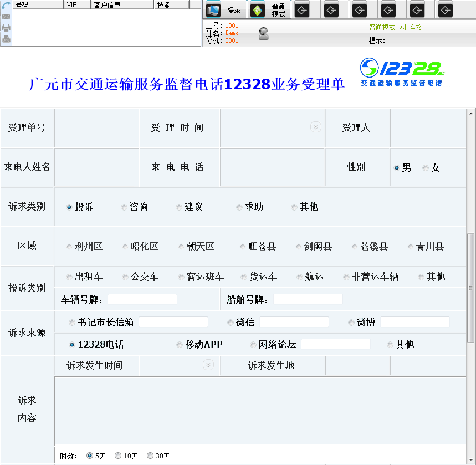Viewport: 476px width, 465px height.
Task: Click the form vertical scrollbar thumb
Action: 470,288
